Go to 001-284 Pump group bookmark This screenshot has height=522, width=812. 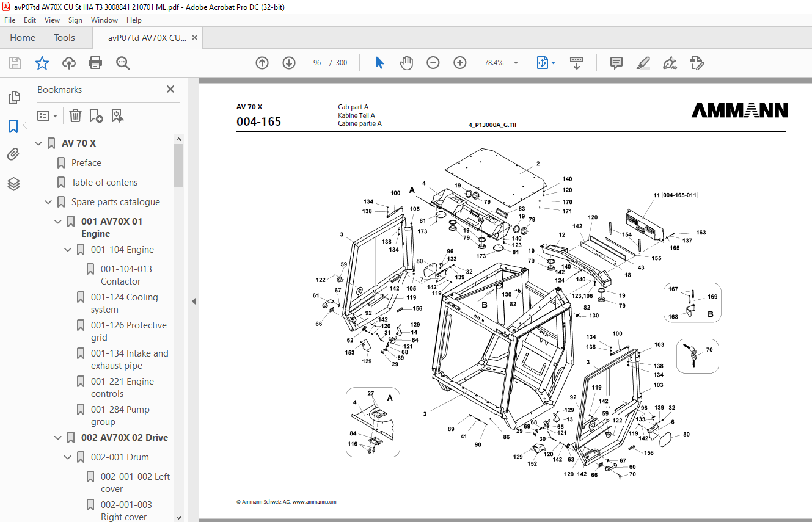(x=120, y=416)
